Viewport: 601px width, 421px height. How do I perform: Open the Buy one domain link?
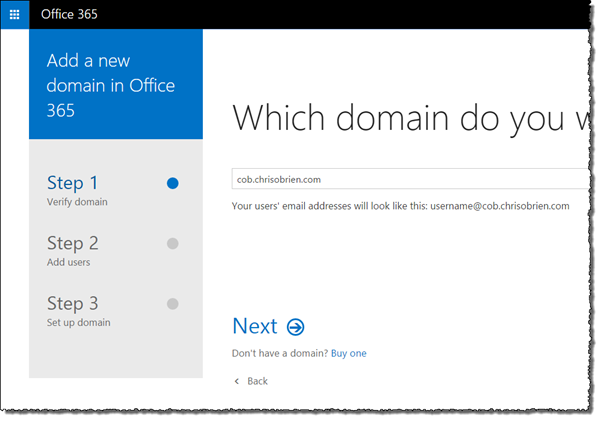(x=348, y=353)
